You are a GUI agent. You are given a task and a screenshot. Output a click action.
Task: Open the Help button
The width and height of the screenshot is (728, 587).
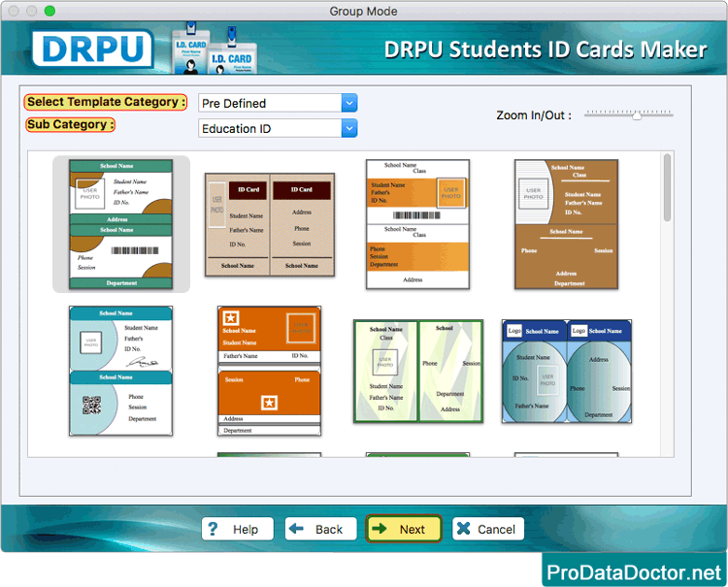(x=237, y=529)
